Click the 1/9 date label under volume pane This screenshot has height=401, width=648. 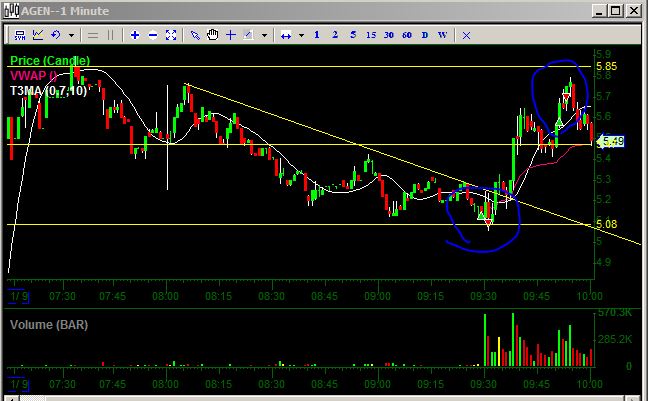17,384
